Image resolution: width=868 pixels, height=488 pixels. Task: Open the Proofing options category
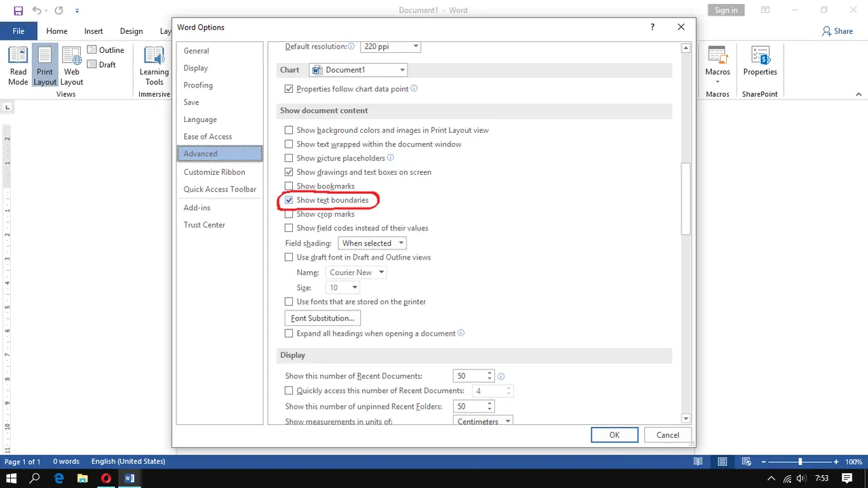pyautogui.click(x=198, y=85)
